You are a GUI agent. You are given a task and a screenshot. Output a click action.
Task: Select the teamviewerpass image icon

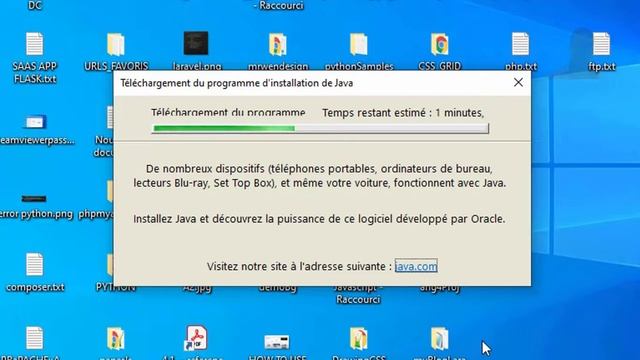click(x=34, y=122)
